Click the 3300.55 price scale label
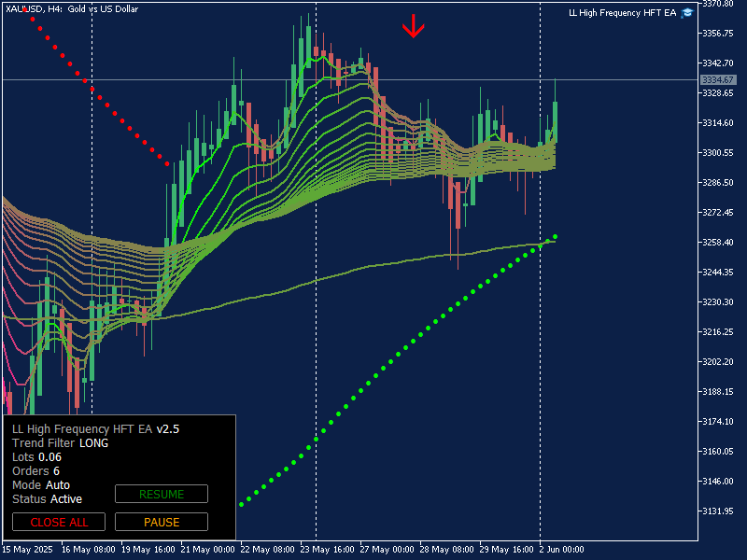This screenshot has width=747, height=560. 718,152
